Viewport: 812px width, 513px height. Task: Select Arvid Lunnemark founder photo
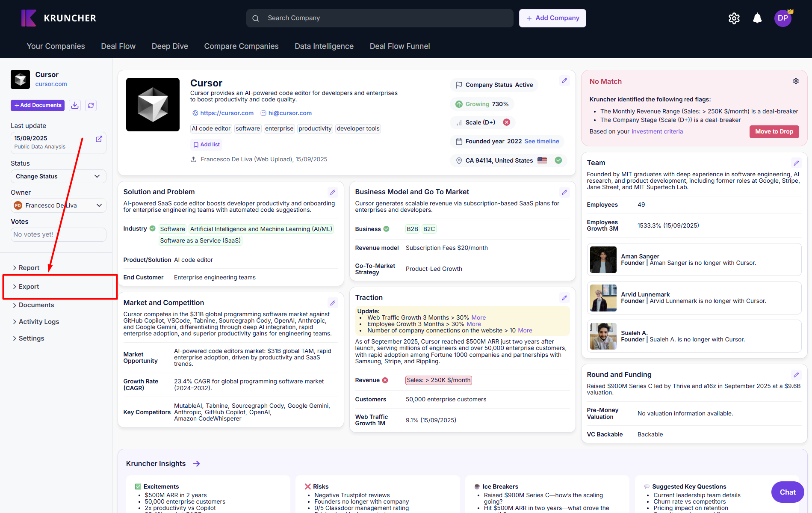(x=603, y=298)
